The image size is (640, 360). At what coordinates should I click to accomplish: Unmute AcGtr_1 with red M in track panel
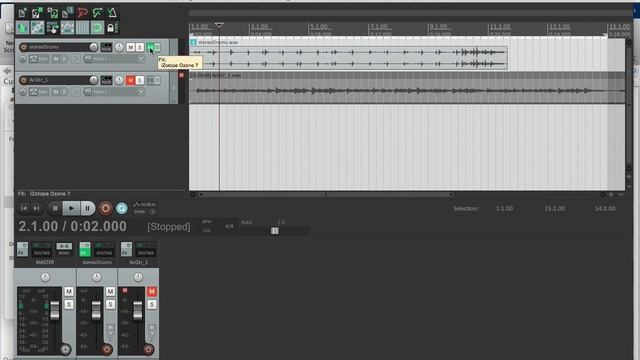[x=130, y=80]
